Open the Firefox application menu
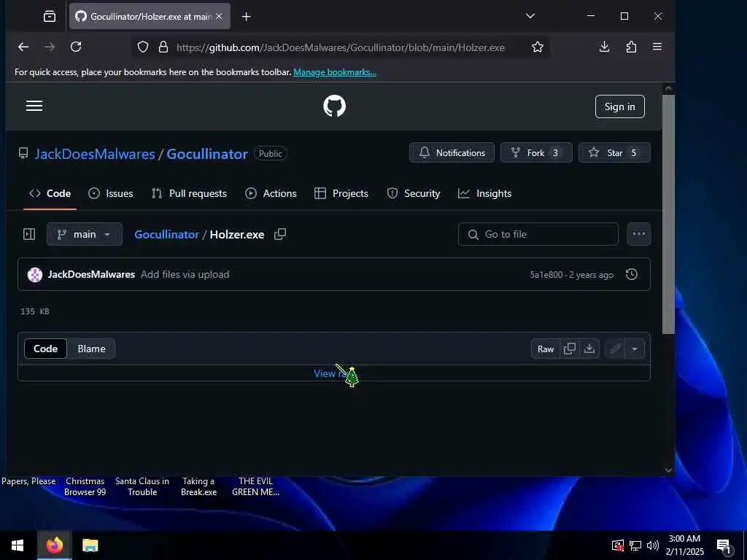The width and height of the screenshot is (747, 560). coord(657,47)
